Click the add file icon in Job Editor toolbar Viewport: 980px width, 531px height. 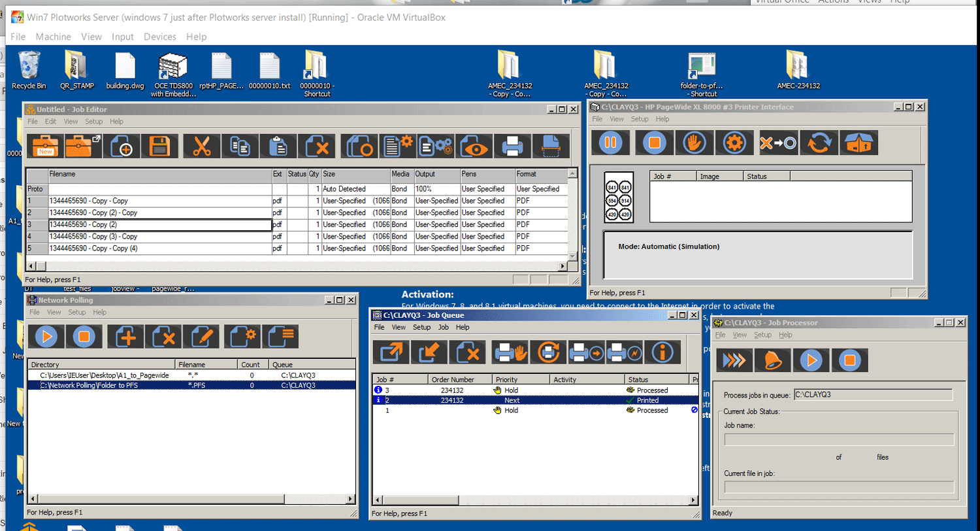pyautogui.click(x=122, y=146)
